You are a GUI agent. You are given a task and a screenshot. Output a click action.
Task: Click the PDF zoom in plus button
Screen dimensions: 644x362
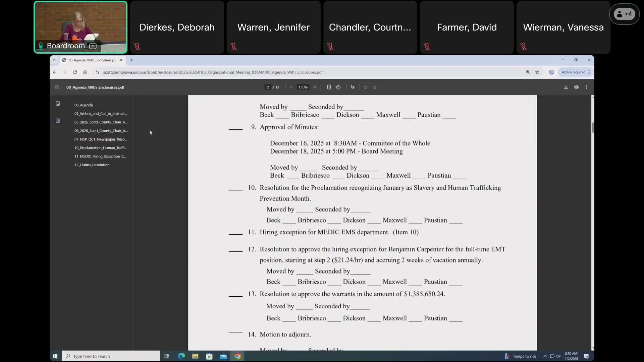point(315,87)
